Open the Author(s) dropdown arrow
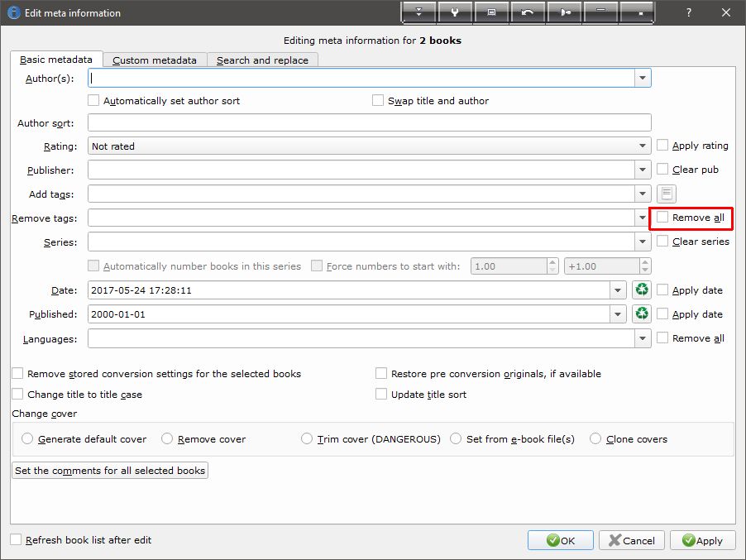 (x=643, y=78)
